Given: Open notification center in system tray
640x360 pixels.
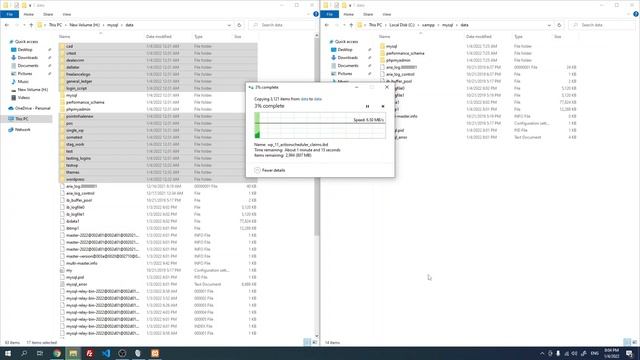Looking at the screenshot, I should tap(629, 353).
